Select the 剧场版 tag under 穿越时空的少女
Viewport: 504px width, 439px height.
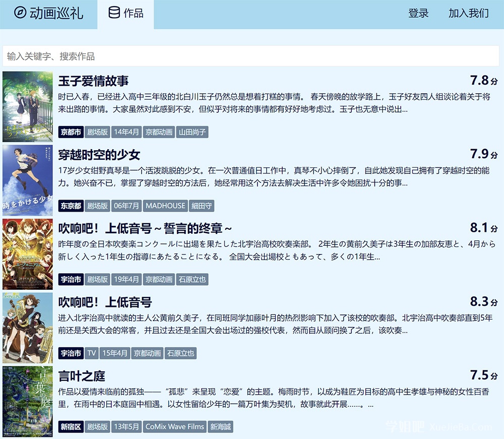(x=97, y=206)
